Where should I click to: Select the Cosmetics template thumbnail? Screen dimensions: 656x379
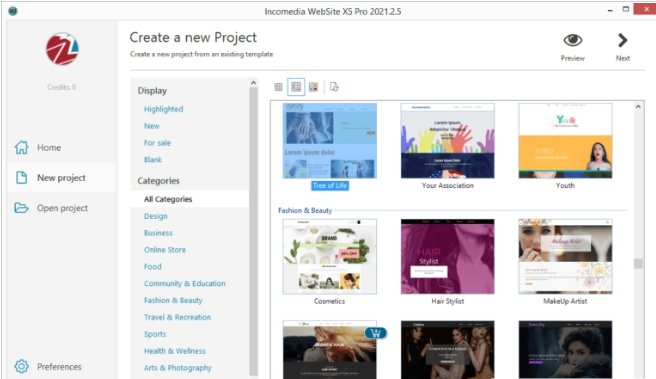pos(330,256)
